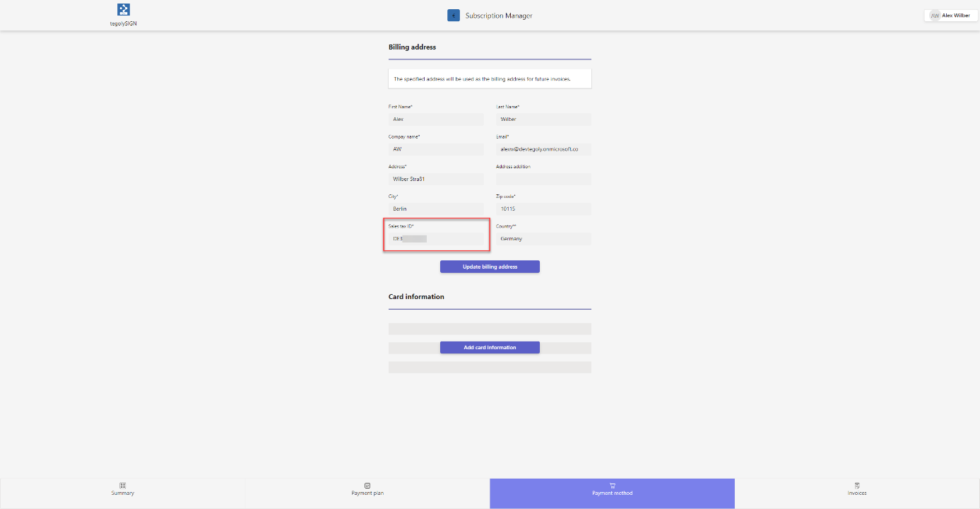The height and width of the screenshot is (509, 980).
Task: Click the AW avatar beside Alex Wilber
Action: click(935, 16)
